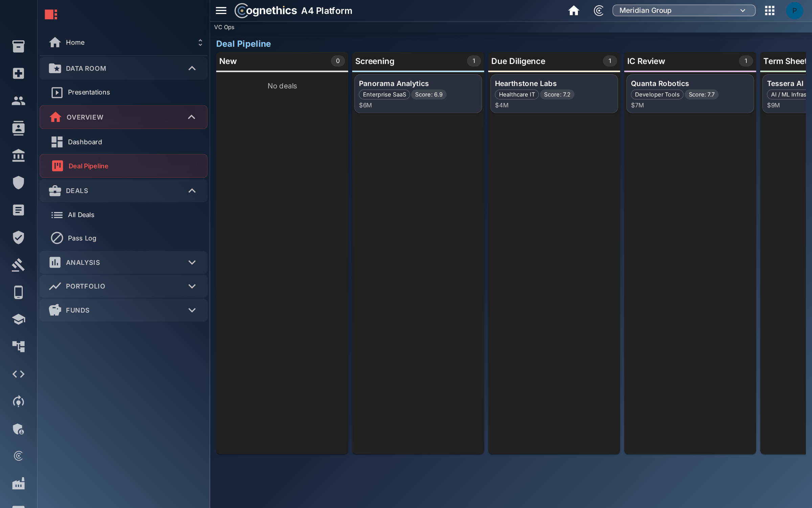The image size is (812, 508).
Task: Click the Score: 6.9 chip
Action: coord(429,94)
